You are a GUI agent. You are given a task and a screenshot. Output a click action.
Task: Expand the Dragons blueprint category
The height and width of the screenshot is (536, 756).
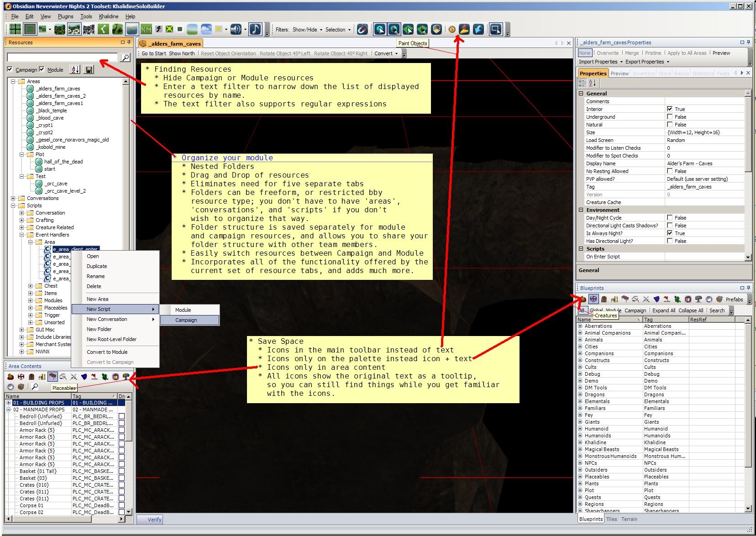[580, 394]
